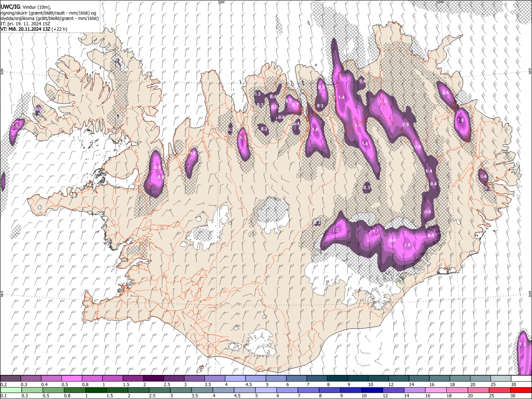The image size is (532, 399).
Task: Click the dark grey-purple 0.2 swatch in upper legend
Action: (10, 379)
